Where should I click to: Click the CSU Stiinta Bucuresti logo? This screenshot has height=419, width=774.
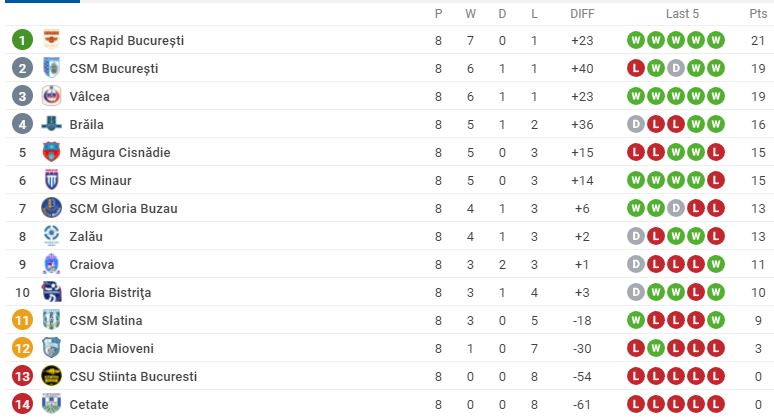click(51, 376)
